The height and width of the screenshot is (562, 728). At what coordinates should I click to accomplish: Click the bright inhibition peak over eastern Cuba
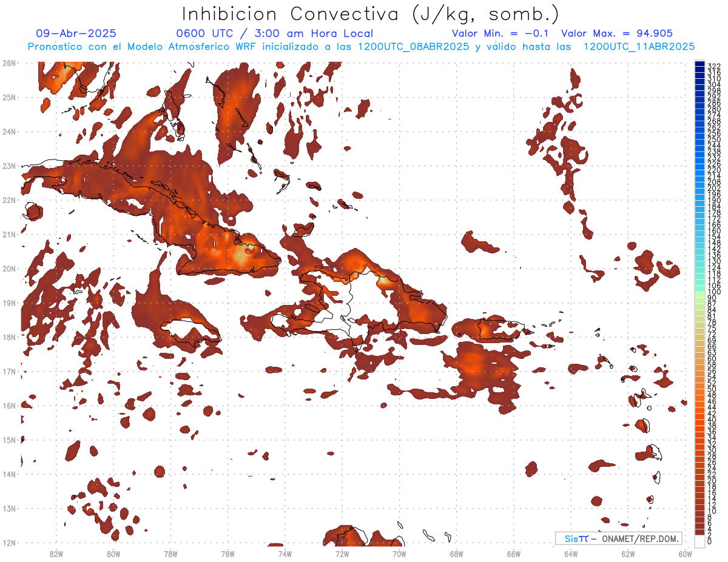(x=241, y=256)
